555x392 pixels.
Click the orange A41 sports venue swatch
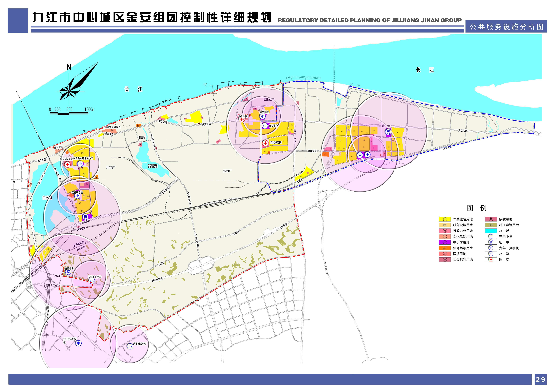point(445,248)
